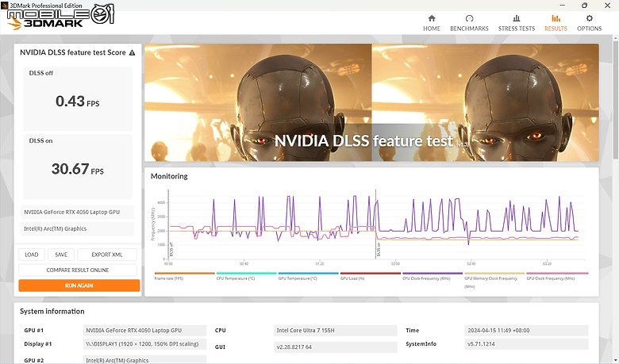Click GPU #1 value NVIDIA GeForce RTX 4050
The height and width of the screenshot is (364, 619).
click(x=144, y=331)
